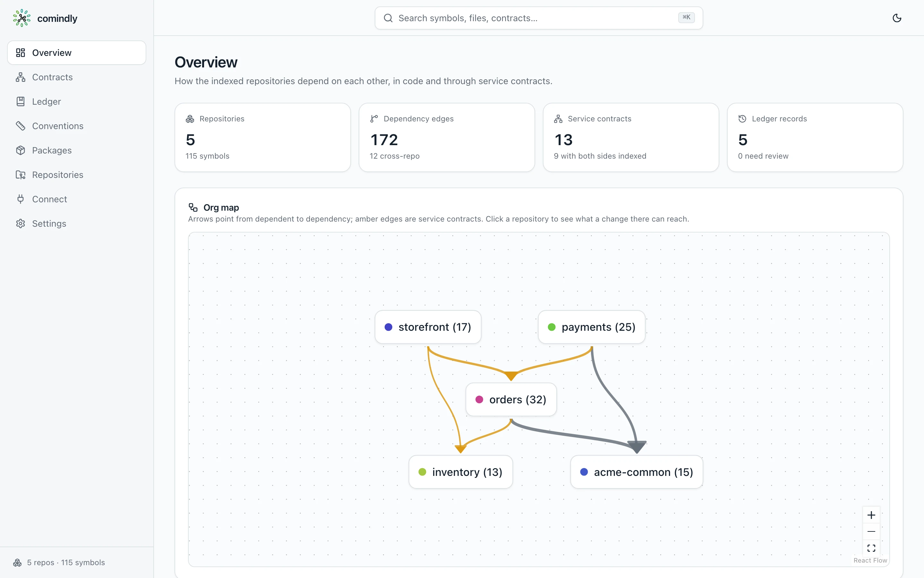Select the acme-common (15) node
The height and width of the screenshot is (578, 924).
(x=637, y=472)
